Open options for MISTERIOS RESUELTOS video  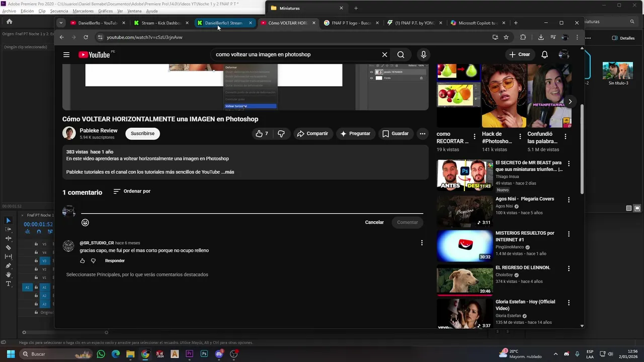coord(569,234)
